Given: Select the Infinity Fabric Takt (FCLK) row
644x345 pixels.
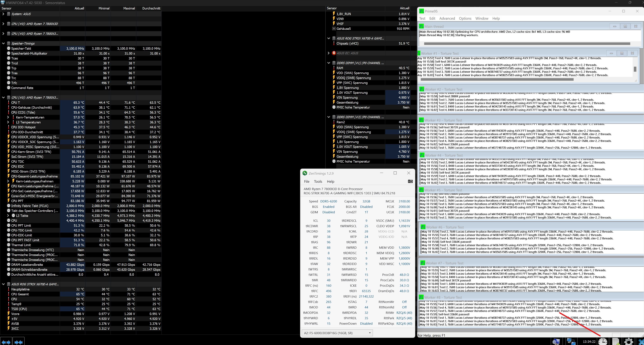Looking at the screenshot, I should tap(81, 206).
